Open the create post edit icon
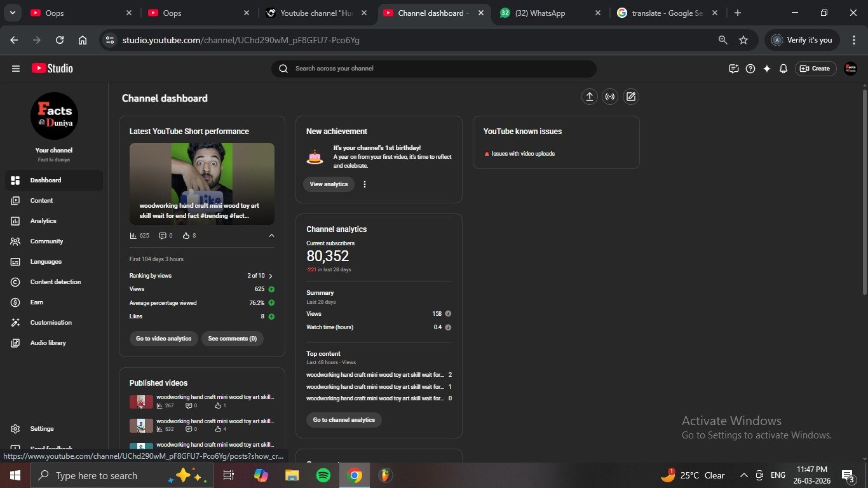The image size is (868, 488). (x=630, y=97)
